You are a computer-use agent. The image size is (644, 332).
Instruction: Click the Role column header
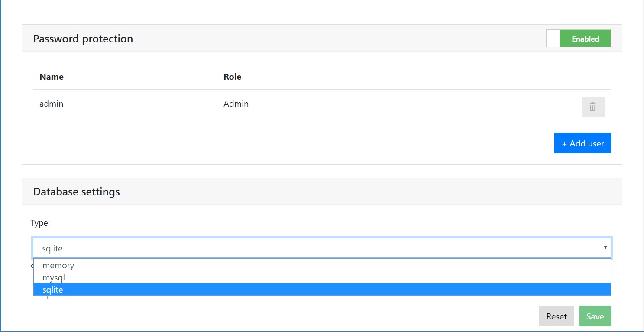pyautogui.click(x=232, y=77)
